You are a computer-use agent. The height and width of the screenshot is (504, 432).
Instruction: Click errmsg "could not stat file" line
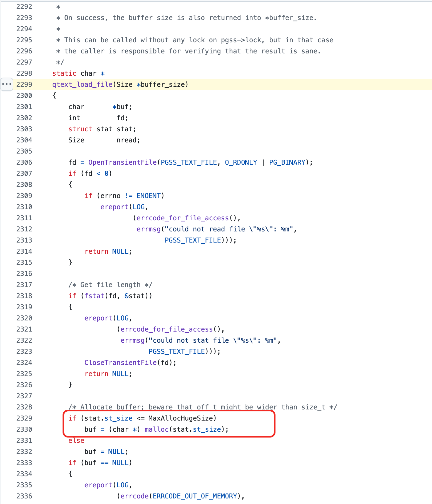[200, 340]
